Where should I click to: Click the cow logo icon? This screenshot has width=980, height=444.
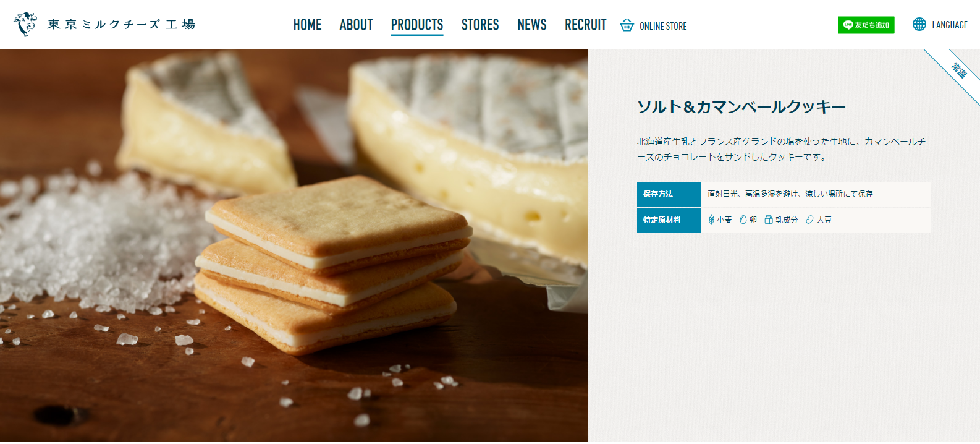(x=25, y=24)
